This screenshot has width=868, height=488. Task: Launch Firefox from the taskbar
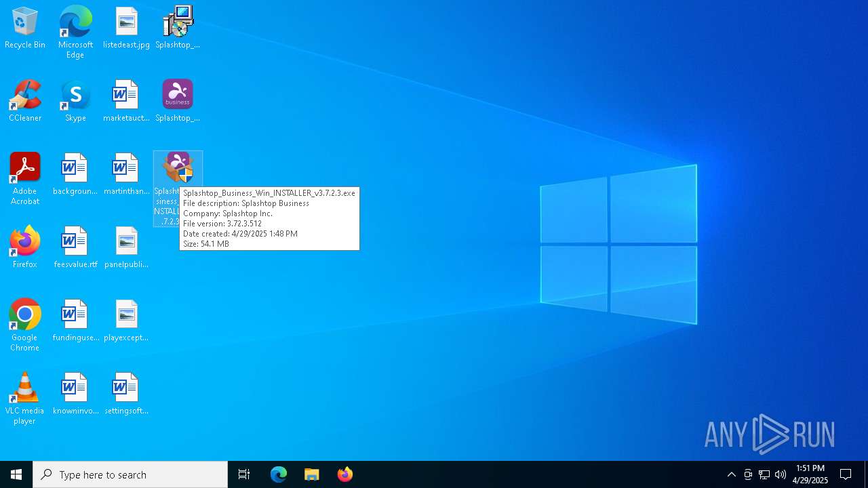pyautogui.click(x=345, y=474)
